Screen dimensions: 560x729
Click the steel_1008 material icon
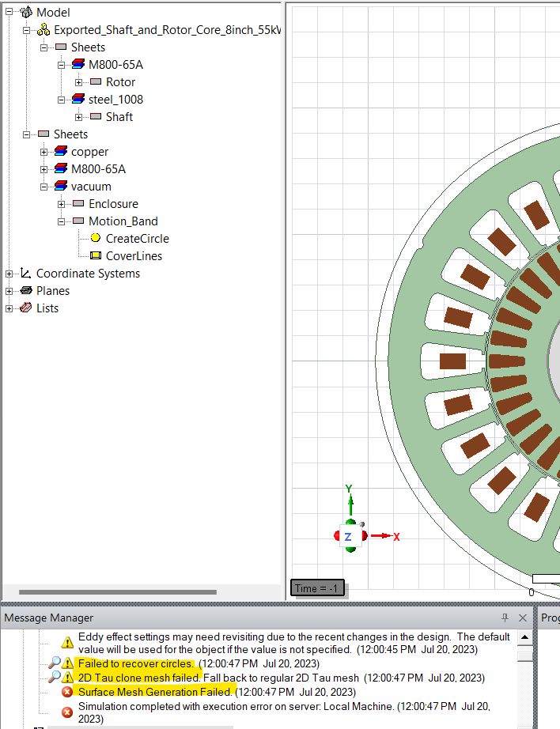point(78,99)
